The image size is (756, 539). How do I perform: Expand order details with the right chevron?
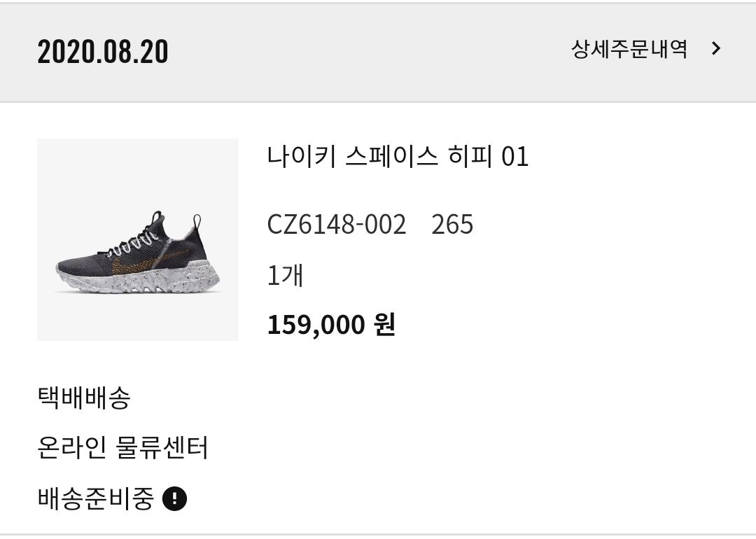tap(715, 49)
